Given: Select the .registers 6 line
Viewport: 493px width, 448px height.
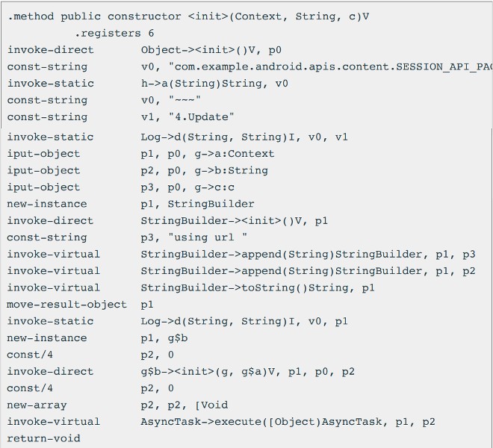Looking at the screenshot, I should 114,34.
